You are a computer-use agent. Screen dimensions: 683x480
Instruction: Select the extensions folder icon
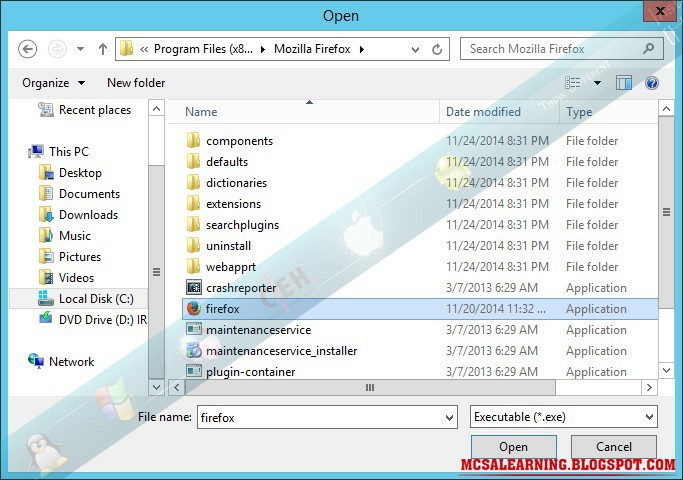tap(193, 203)
